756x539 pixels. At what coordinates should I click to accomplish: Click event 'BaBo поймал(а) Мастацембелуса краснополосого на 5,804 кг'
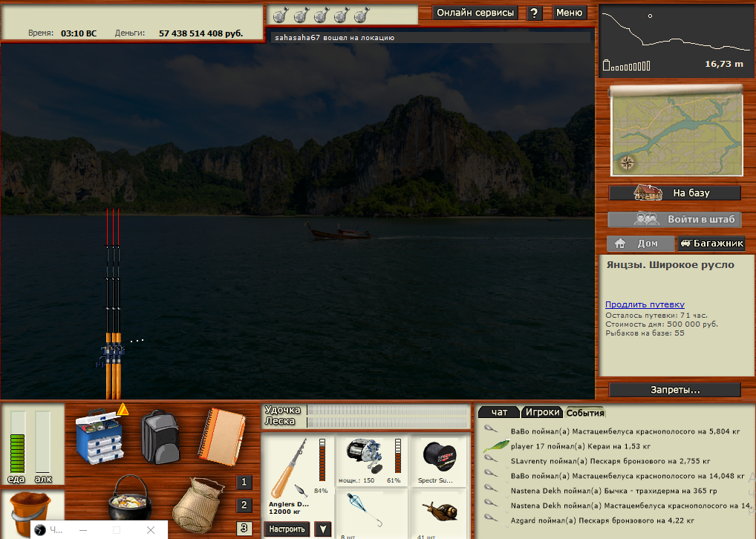625,431
